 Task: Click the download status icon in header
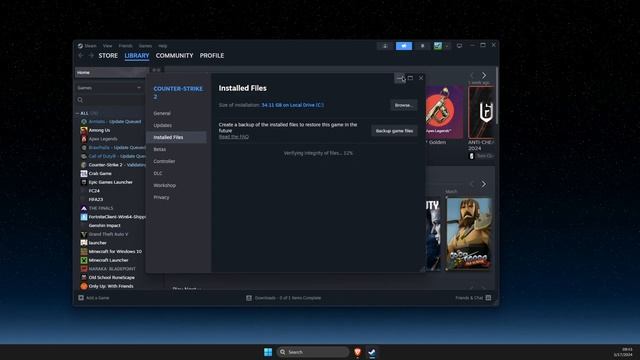click(385, 46)
